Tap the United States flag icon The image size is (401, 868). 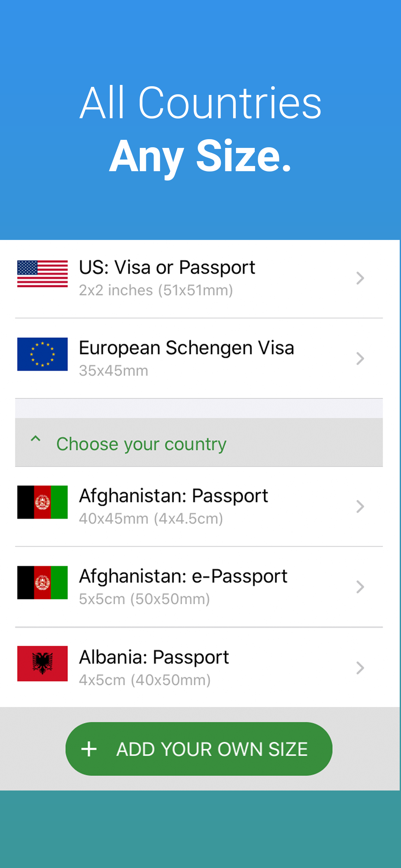43,274
